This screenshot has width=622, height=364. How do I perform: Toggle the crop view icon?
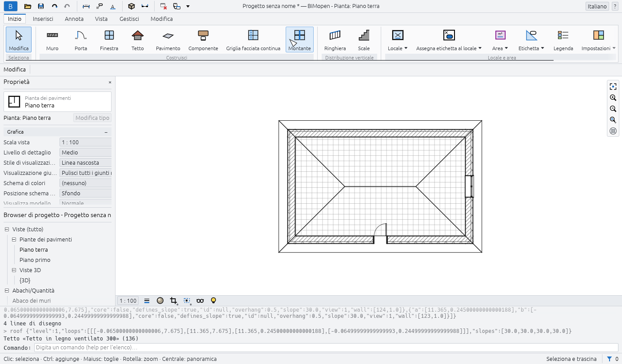coord(174,301)
